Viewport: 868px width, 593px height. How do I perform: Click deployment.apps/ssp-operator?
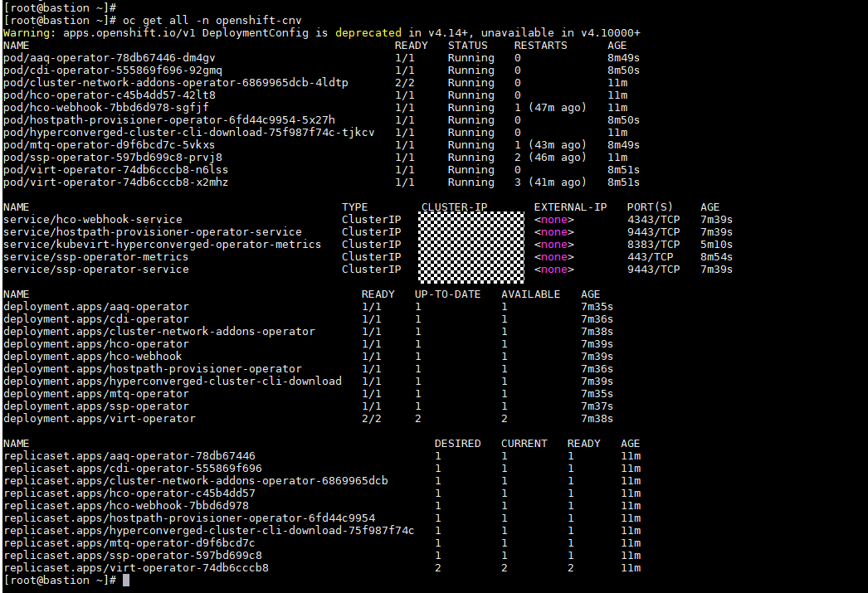tap(95, 406)
